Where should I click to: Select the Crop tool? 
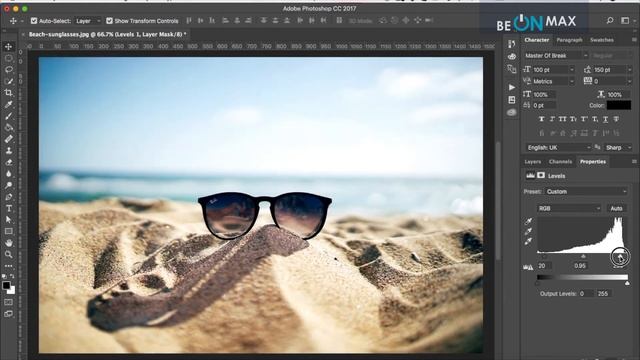point(9,93)
